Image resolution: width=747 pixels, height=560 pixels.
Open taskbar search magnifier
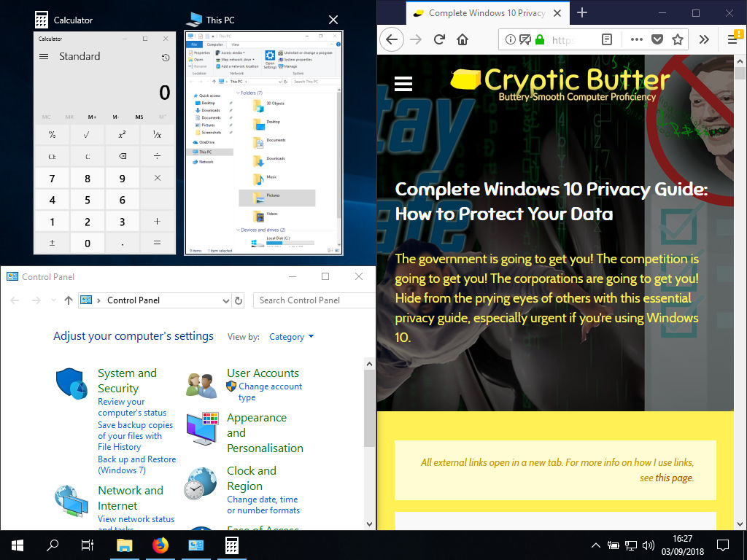click(53, 545)
